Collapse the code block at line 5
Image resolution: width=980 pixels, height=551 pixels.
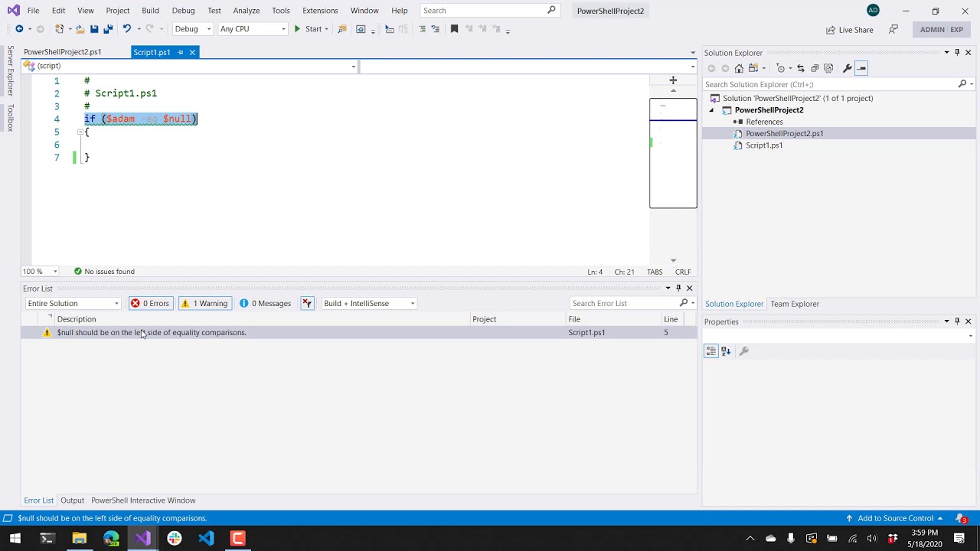coord(80,132)
